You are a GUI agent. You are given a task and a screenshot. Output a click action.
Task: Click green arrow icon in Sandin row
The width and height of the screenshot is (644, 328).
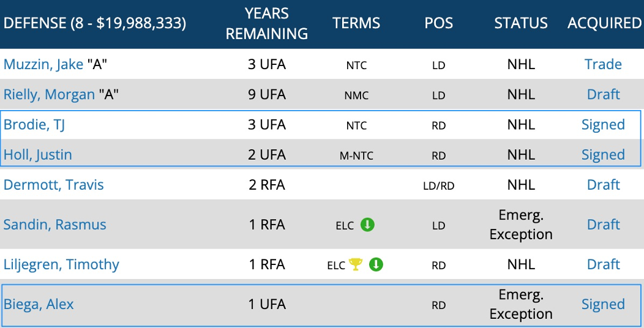(367, 225)
